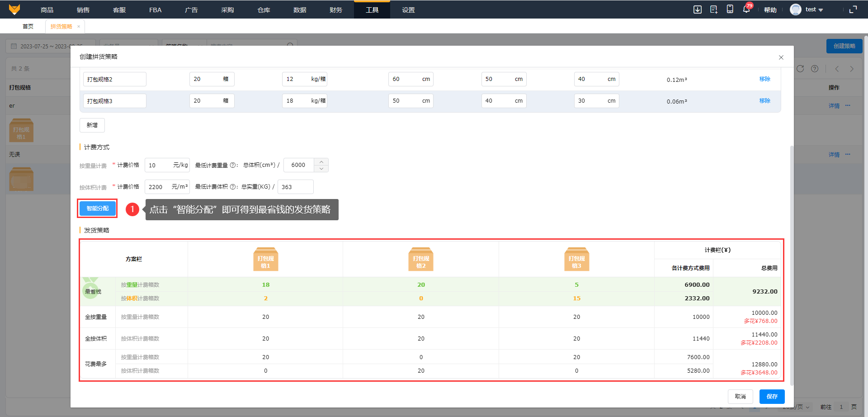Open the 销售 menu
This screenshot has height=417, width=868.
coord(83,9)
